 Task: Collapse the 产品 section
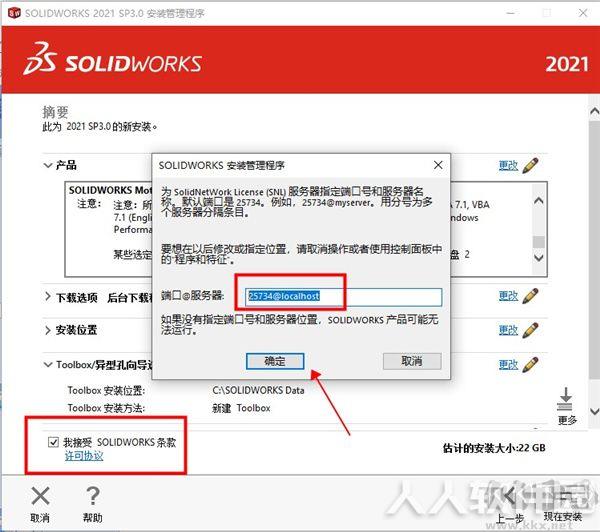tap(48, 165)
